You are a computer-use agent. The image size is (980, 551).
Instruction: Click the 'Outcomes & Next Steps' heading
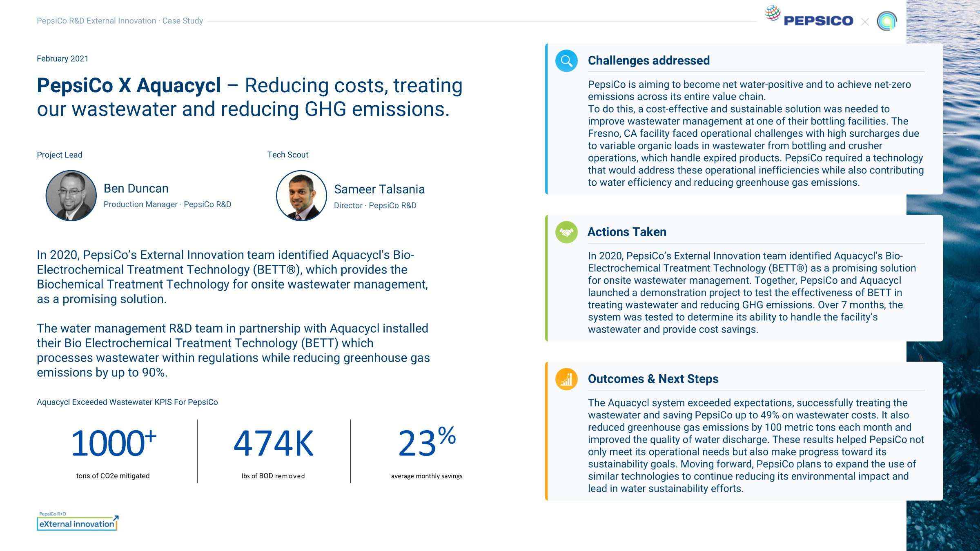pos(653,379)
